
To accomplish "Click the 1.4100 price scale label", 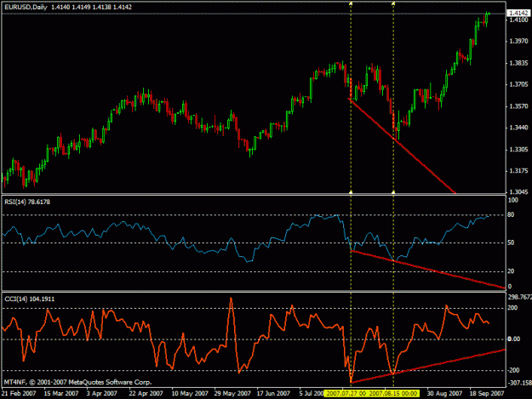I will pos(518,20).
